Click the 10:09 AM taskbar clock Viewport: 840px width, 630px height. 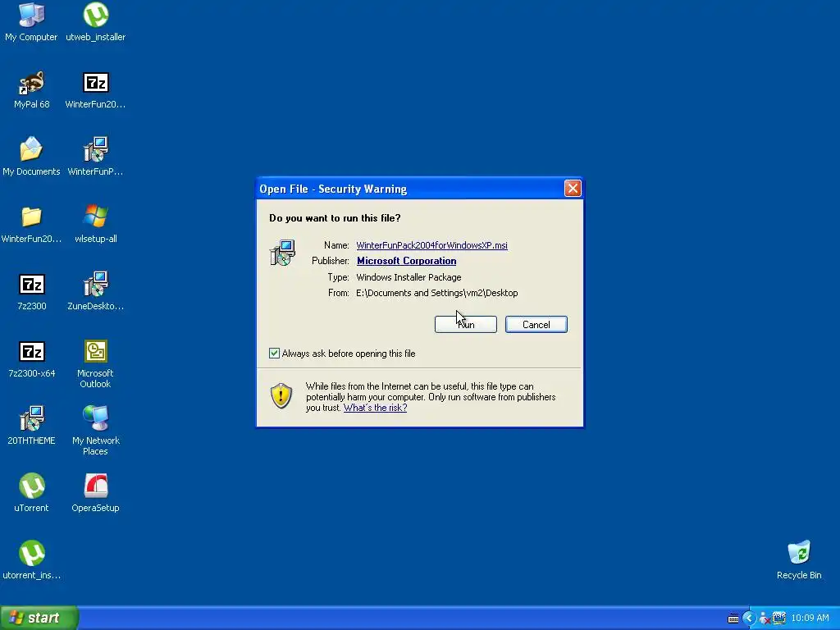point(810,619)
